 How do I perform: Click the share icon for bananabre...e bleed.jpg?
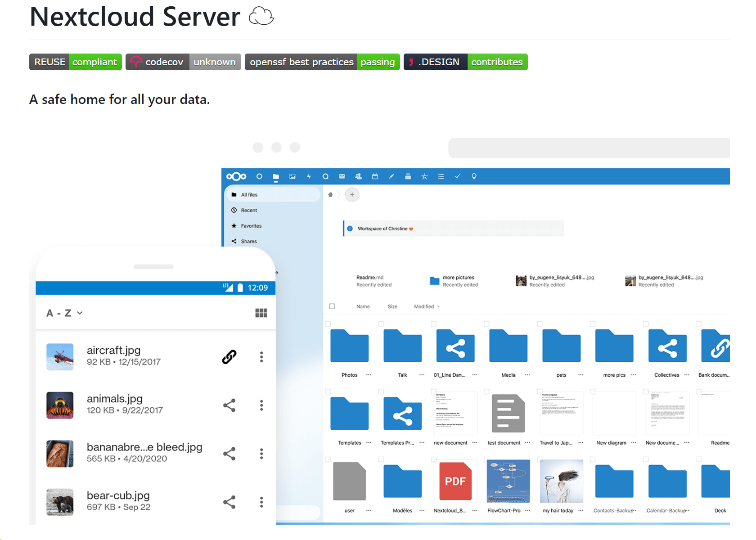pyautogui.click(x=229, y=454)
